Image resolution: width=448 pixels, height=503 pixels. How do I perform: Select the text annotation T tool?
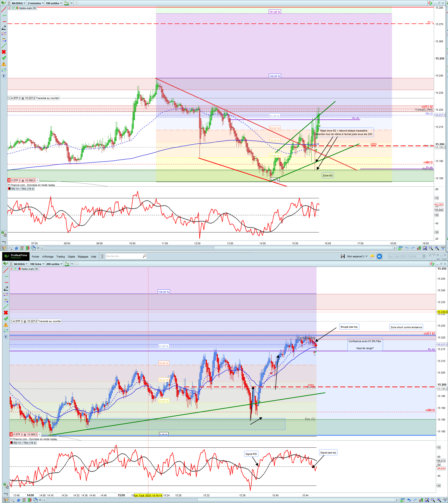(4, 76)
